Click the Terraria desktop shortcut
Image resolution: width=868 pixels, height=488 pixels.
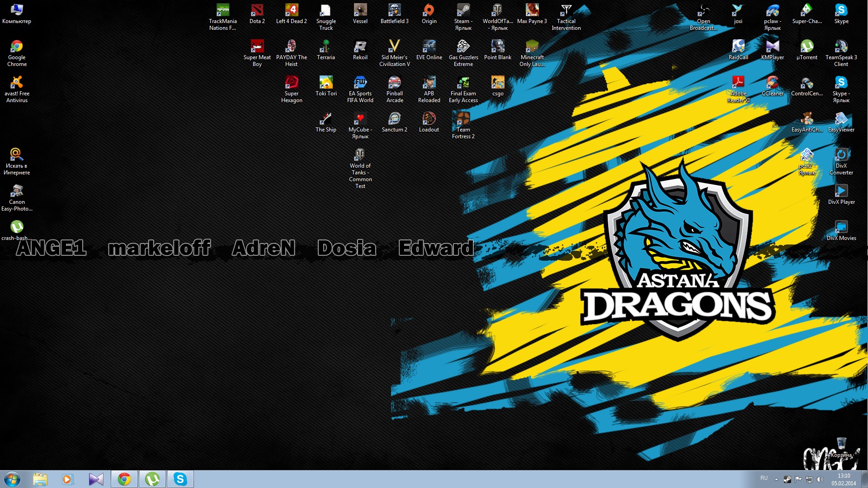coord(325,47)
